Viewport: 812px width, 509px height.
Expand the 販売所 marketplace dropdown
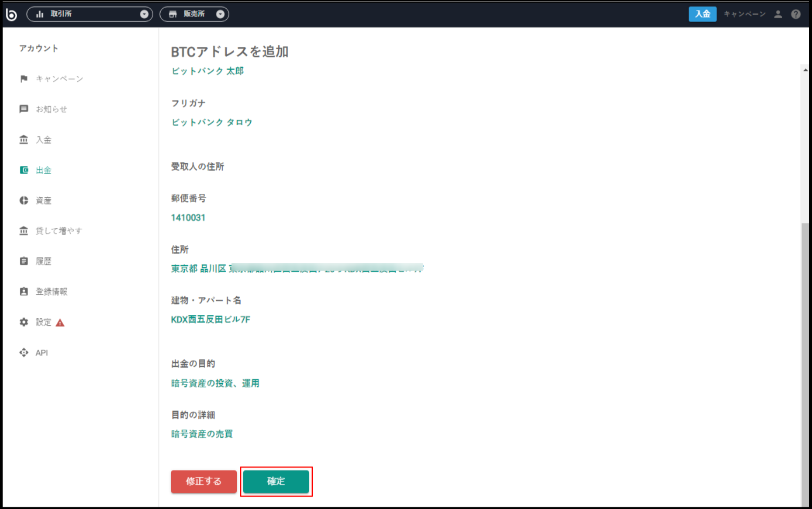click(x=221, y=14)
